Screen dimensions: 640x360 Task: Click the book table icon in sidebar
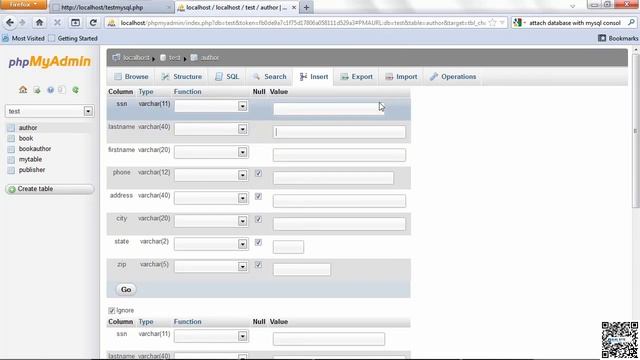(11, 138)
